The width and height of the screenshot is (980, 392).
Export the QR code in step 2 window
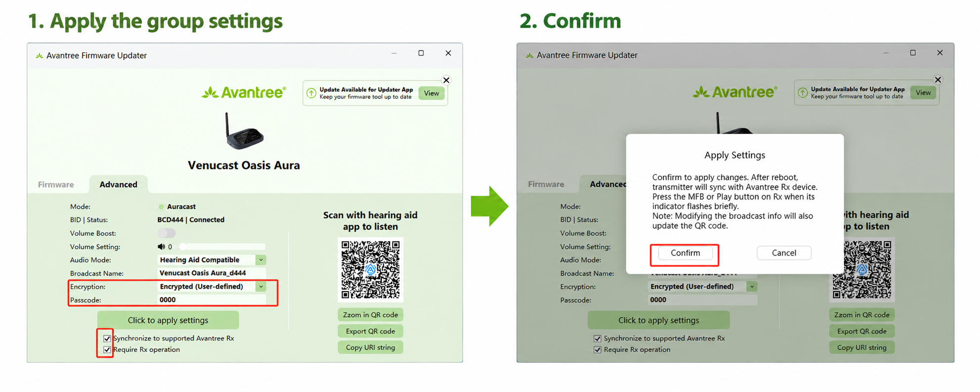[862, 331]
